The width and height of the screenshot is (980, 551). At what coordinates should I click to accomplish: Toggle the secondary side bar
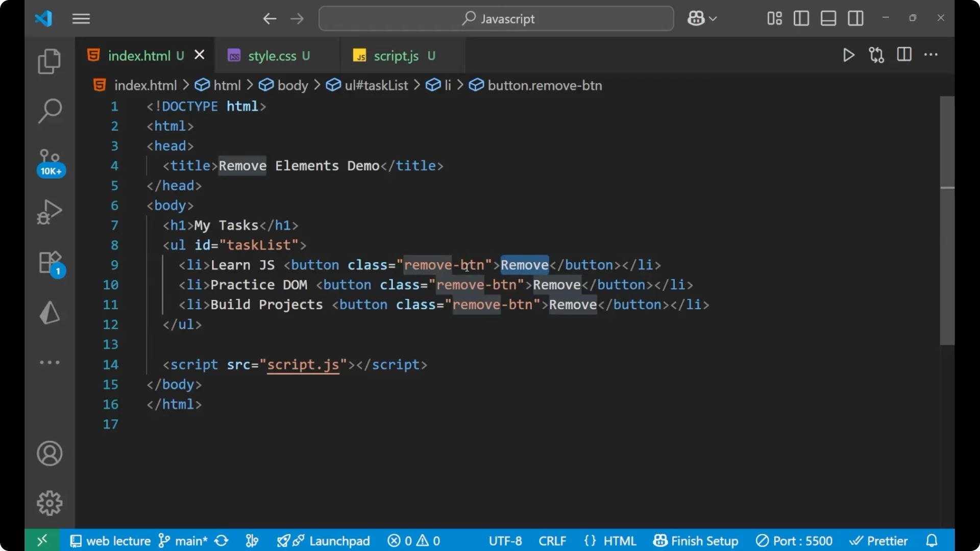click(855, 18)
